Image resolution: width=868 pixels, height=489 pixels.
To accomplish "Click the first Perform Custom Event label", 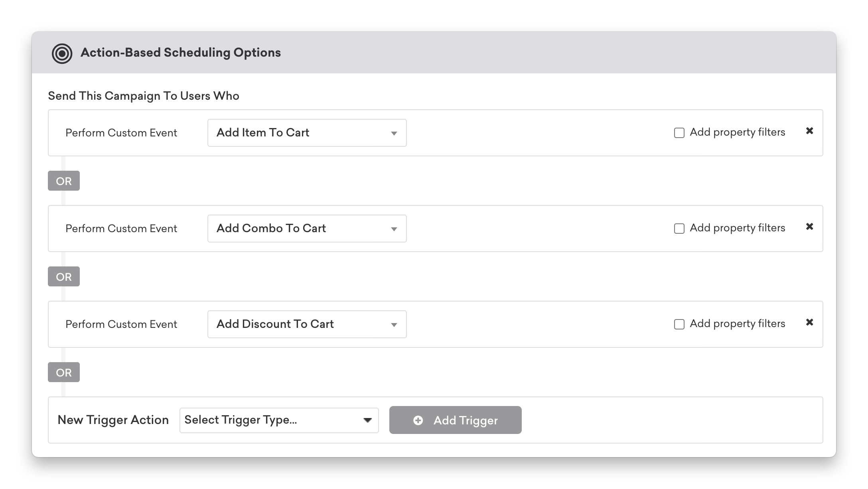I will point(121,133).
